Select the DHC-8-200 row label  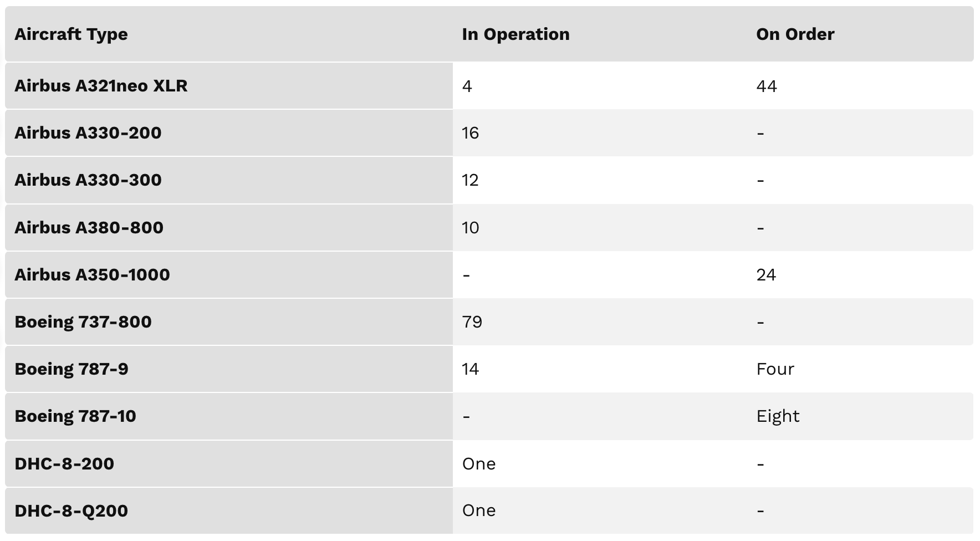tap(64, 464)
